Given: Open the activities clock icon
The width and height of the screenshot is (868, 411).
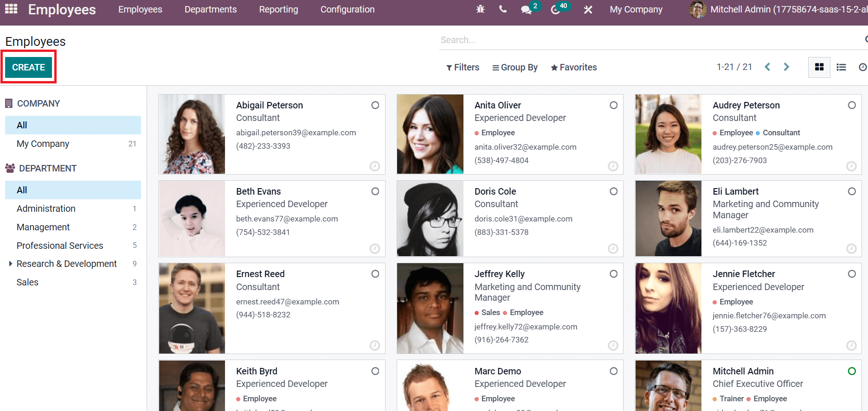Looking at the screenshot, I should [x=555, y=10].
